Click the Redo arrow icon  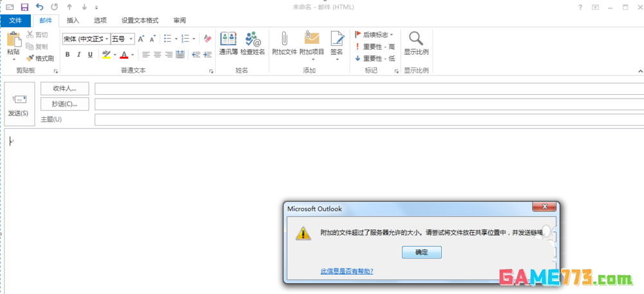click(54, 7)
